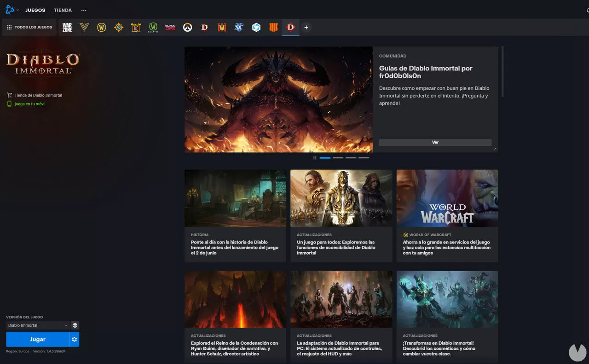Viewport: 589px width, 364px height.
Task: Open the cosmetics article thumbnail
Action: pyautogui.click(x=447, y=299)
